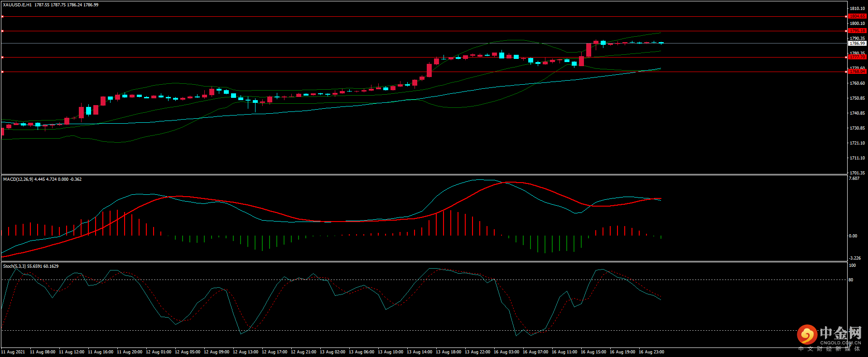Click the 11 Aug 2021 date label
This screenshot has height=357, width=868.
point(13,352)
